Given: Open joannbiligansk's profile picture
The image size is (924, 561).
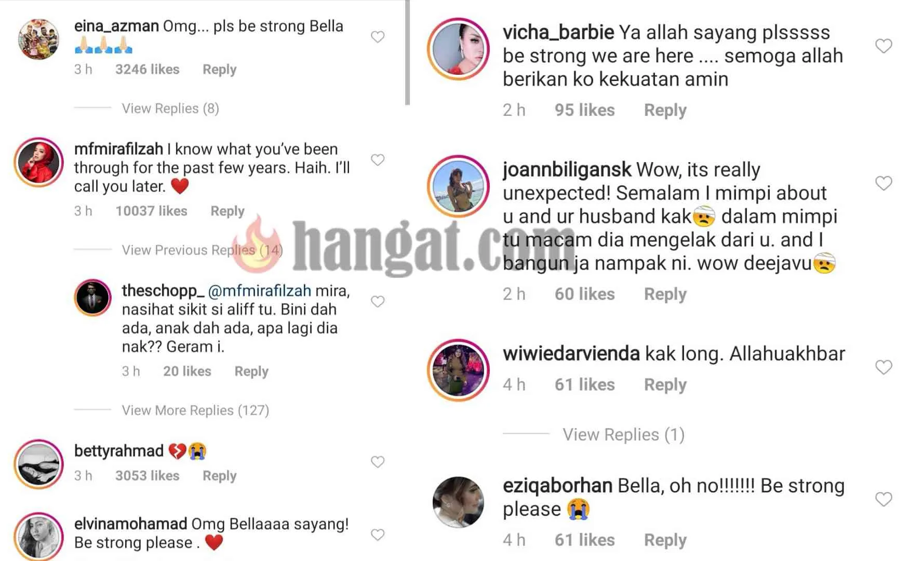Looking at the screenshot, I should pyautogui.click(x=458, y=186).
